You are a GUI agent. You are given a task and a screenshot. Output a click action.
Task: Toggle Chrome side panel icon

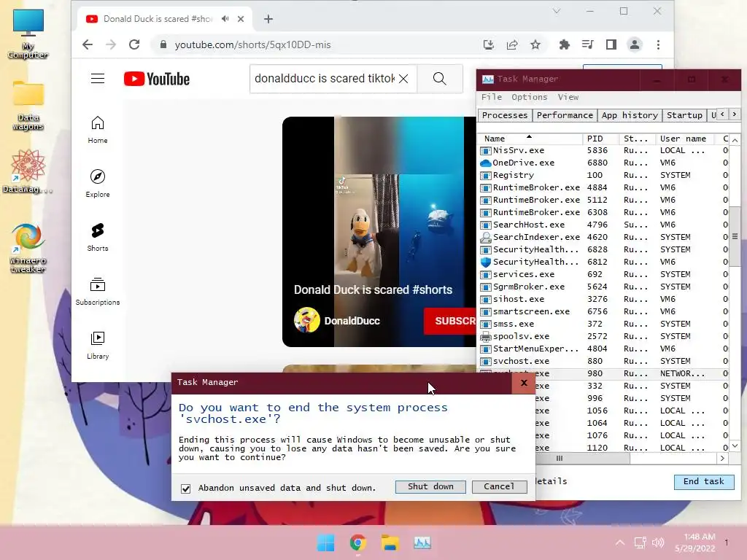coord(611,44)
